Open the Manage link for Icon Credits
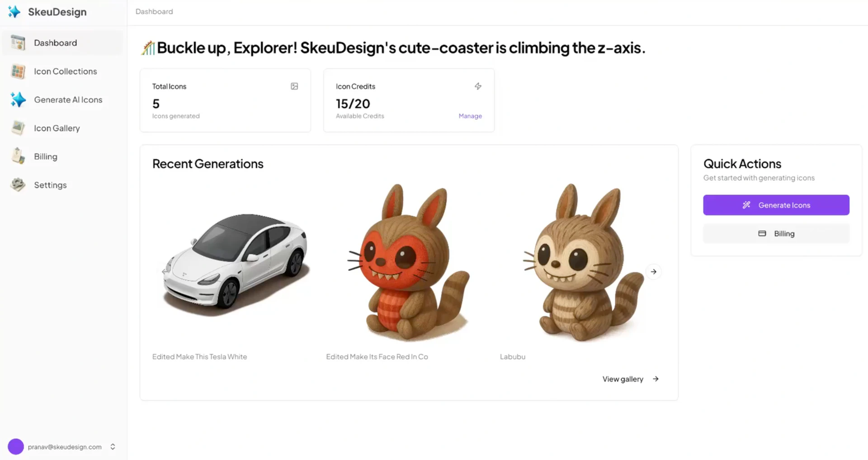The image size is (868, 460). 470,116
